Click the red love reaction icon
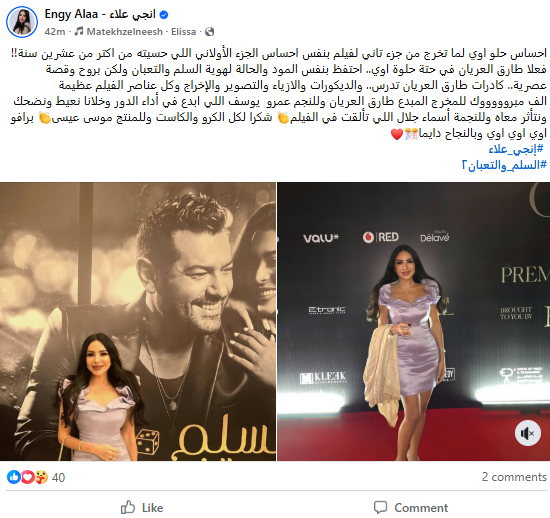Image resolution: width=550 pixels, height=518 pixels. [x=27, y=477]
